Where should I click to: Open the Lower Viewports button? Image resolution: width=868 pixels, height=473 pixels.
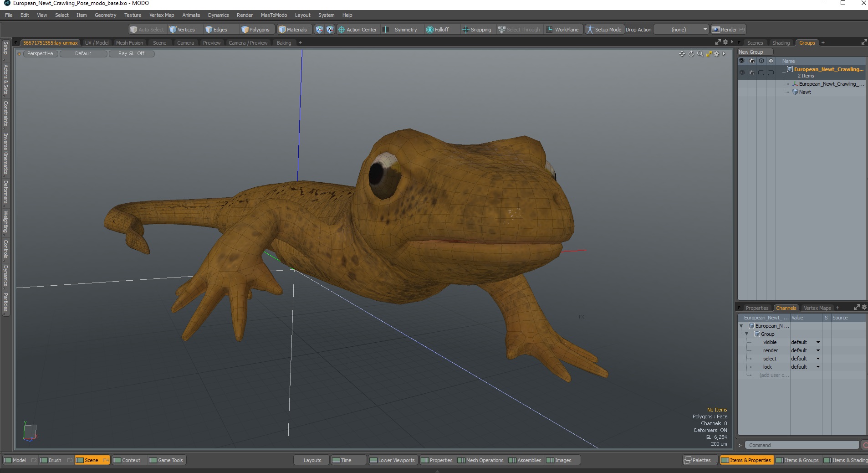coord(392,460)
